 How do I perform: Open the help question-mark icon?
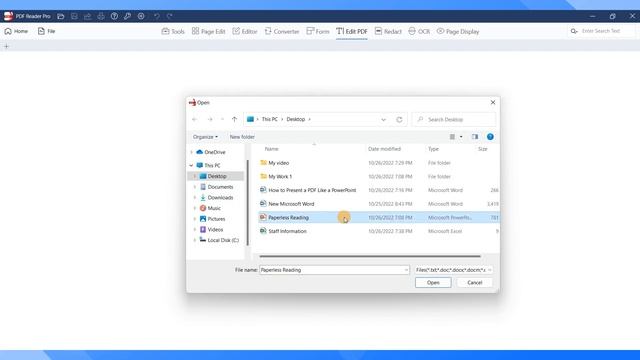(x=114, y=16)
